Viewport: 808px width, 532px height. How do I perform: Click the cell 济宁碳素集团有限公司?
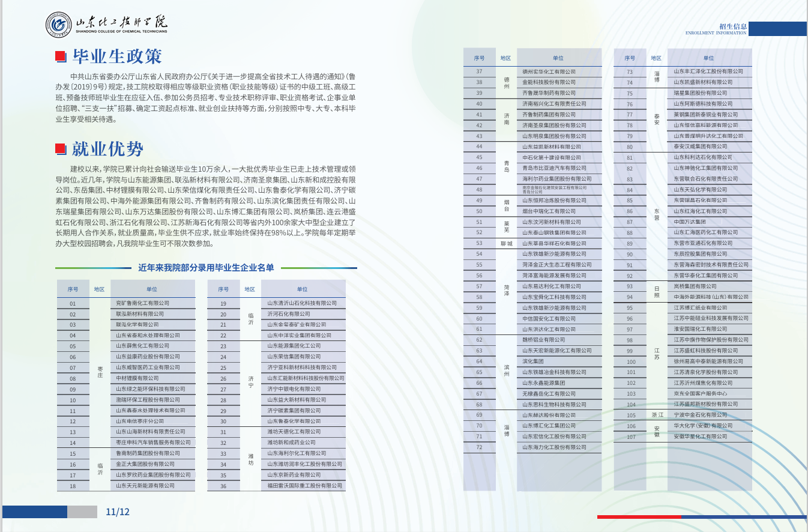[x=294, y=411]
